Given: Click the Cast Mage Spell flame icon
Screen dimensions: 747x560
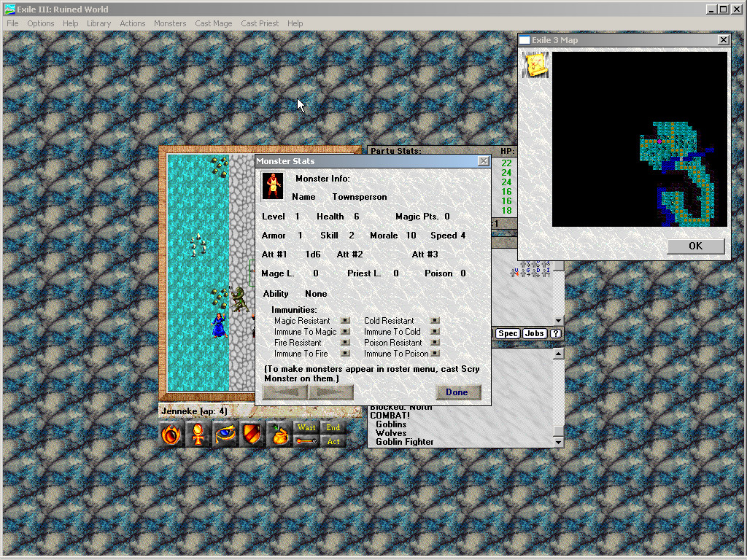Looking at the screenshot, I should click(171, 434).
